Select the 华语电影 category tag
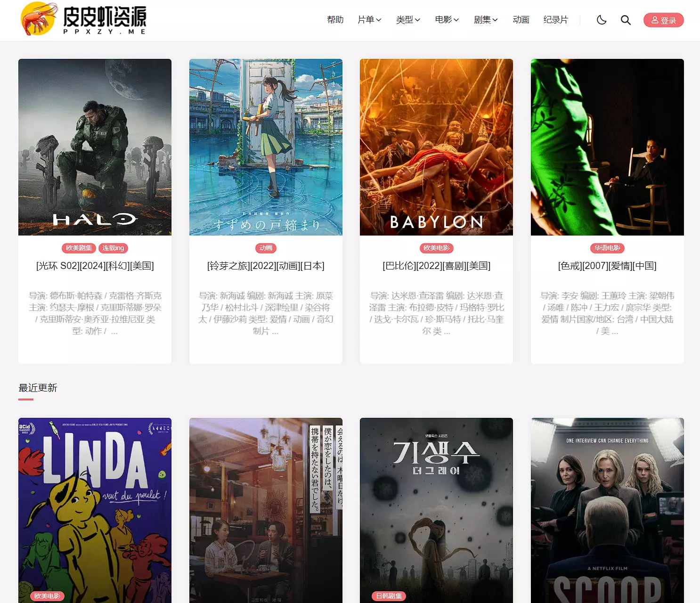 point(607,248)
